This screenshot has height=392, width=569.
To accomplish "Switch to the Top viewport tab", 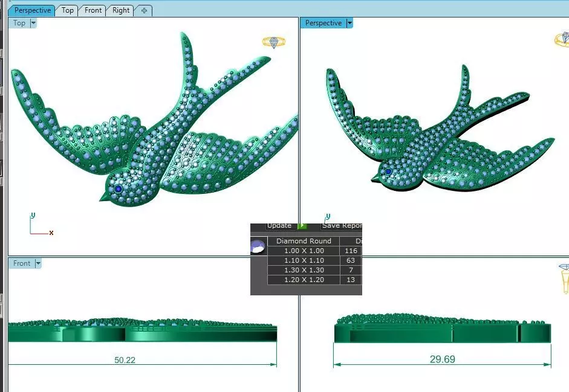I will point(67,10).
